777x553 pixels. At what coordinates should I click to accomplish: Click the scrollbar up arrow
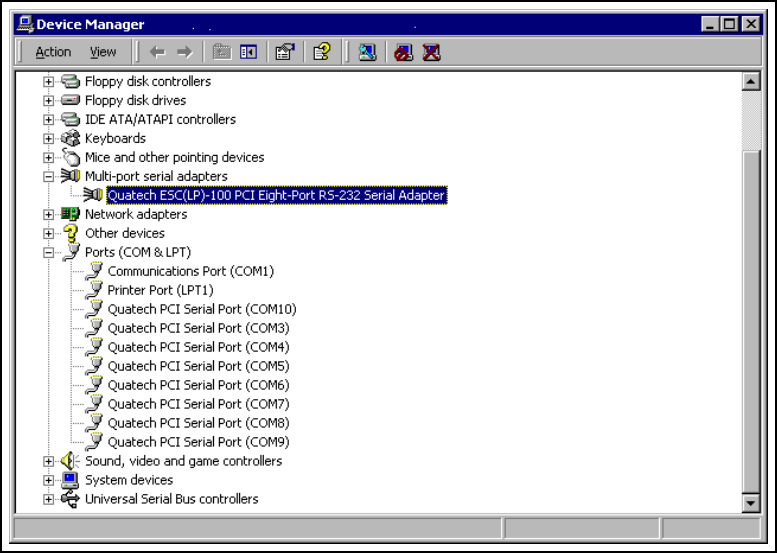(751, 81)
